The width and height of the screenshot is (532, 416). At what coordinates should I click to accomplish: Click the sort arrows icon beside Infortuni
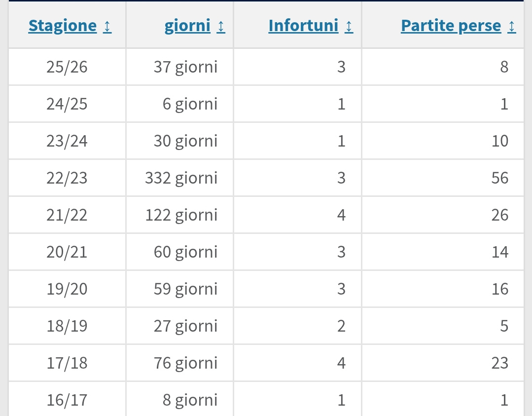tap(349, 26)
